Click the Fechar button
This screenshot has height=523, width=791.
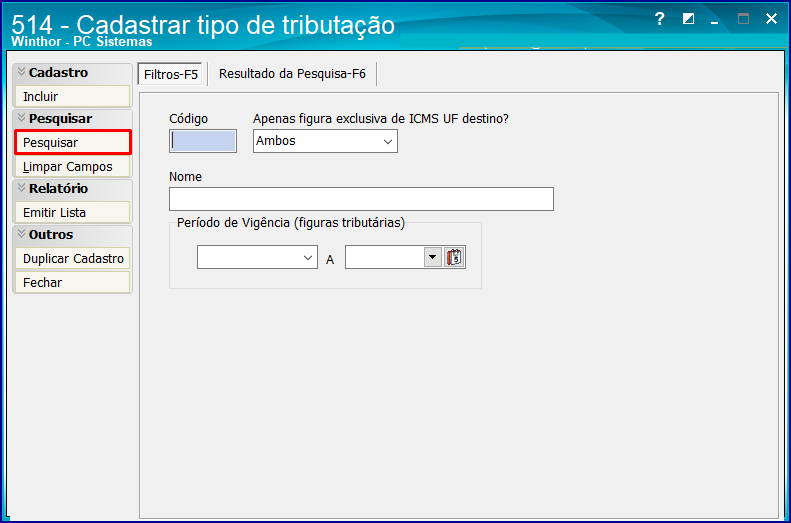click(x=73, y=282)
